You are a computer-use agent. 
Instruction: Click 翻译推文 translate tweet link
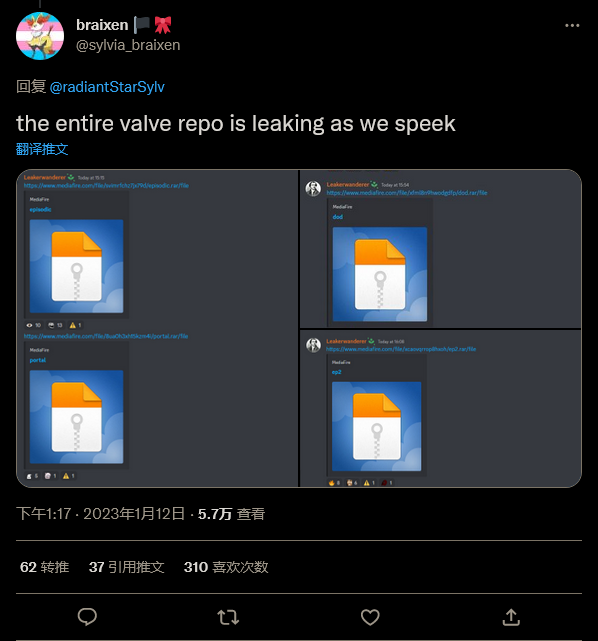point(42,149)
